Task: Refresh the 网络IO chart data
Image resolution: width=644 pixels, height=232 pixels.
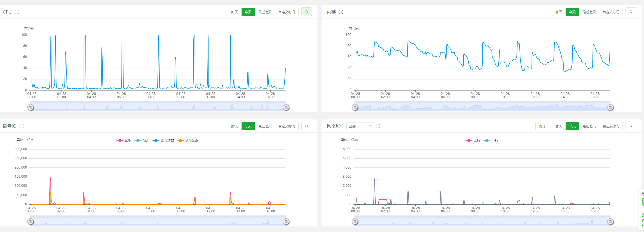Action: tap(631, 126)
